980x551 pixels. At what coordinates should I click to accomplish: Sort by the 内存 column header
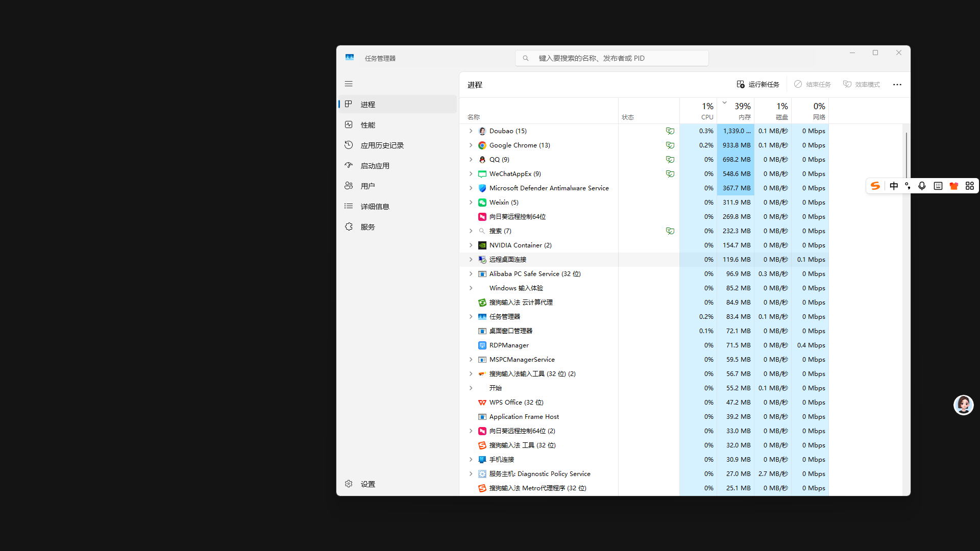736,111
